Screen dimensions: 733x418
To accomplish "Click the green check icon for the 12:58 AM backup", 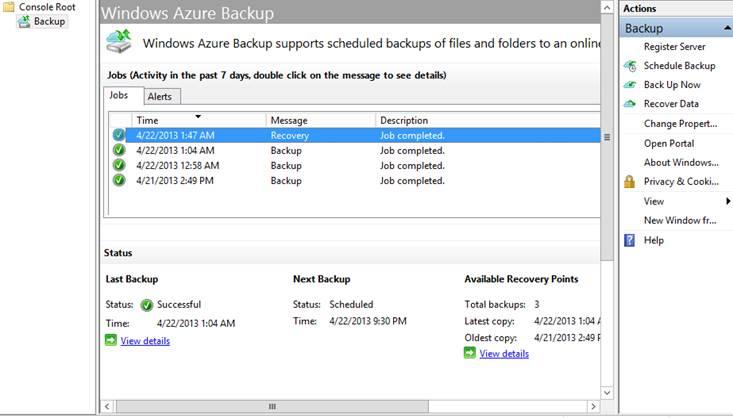I will 119,165.
